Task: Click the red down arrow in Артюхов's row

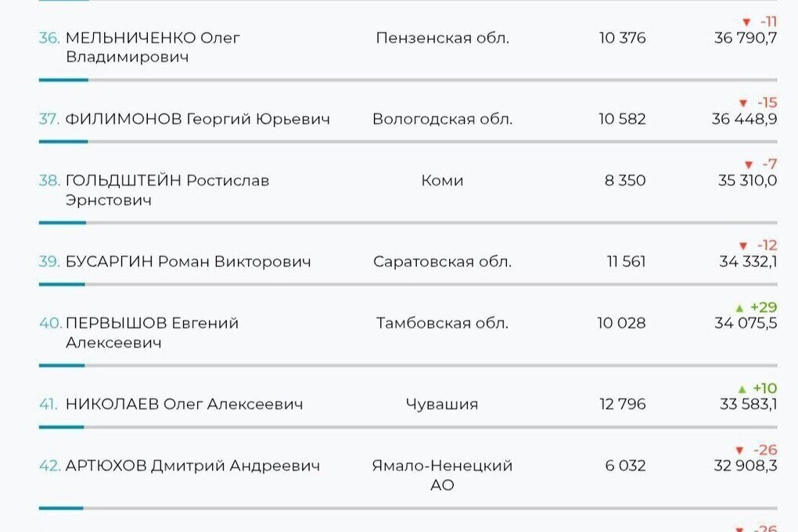Action: click(739, 451)
